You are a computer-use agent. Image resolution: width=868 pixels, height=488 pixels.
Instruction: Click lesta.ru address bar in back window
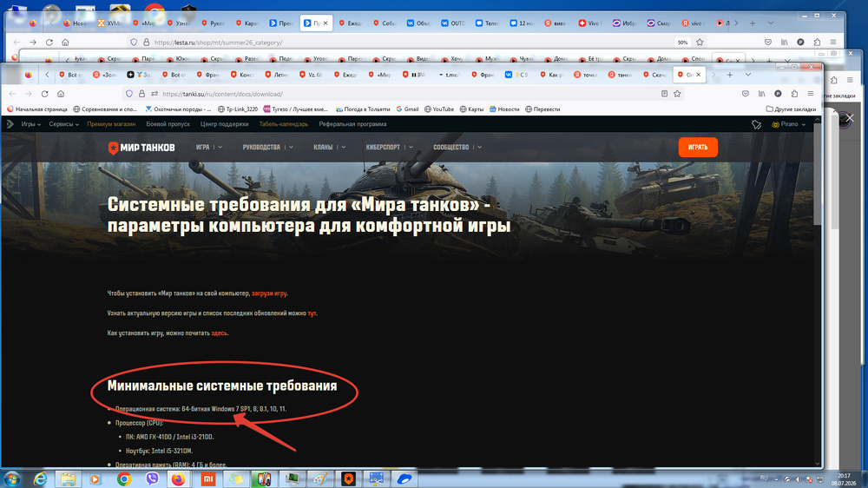pos(218,42)
